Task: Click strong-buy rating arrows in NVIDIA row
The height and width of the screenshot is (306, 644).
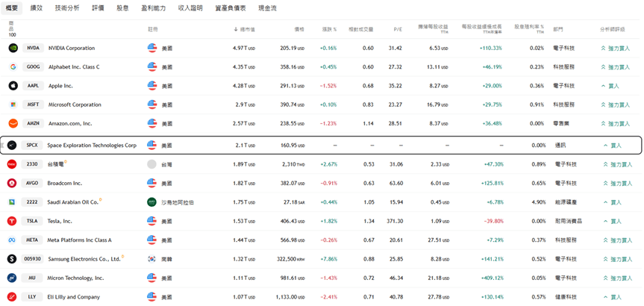Action: (604, 48)
